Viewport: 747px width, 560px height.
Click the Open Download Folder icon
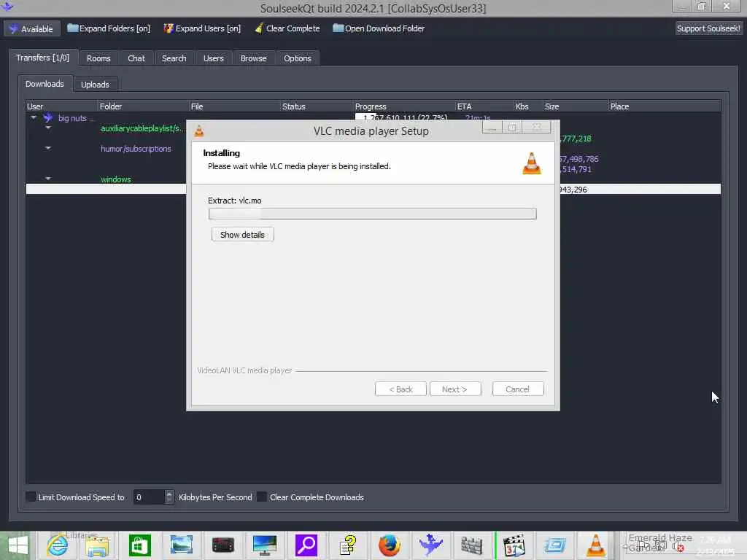click(x=338, y=28)
